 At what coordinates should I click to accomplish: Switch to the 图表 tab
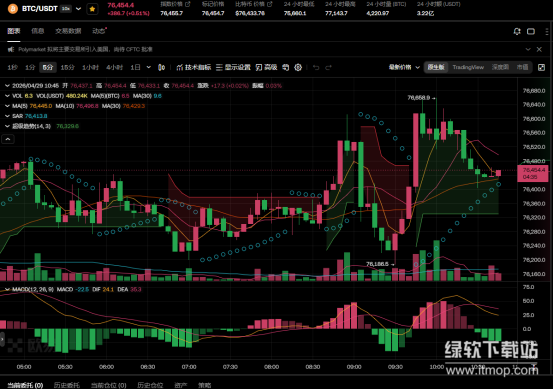pos(14,31)
